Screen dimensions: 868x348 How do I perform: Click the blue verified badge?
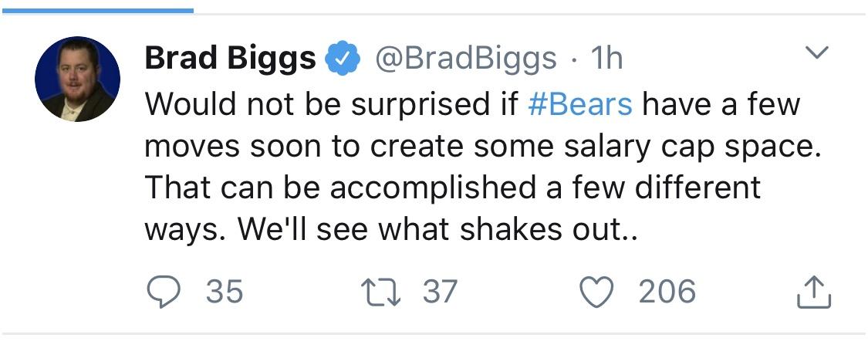pyautogui.click(x=343, y=58)
